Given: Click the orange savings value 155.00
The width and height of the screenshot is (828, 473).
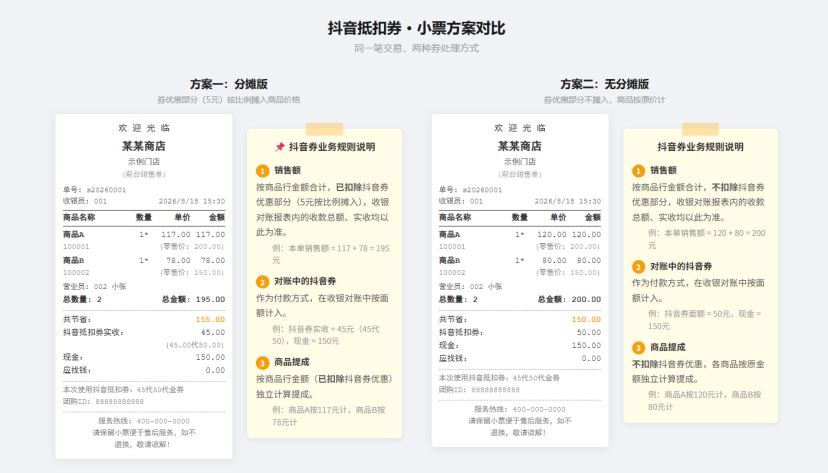Looking at the screenshot, I should [x=210, y=319].
